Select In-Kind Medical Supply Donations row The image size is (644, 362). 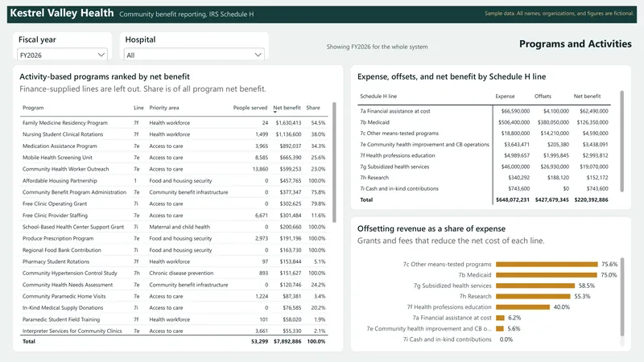click(x=175, y=307)
